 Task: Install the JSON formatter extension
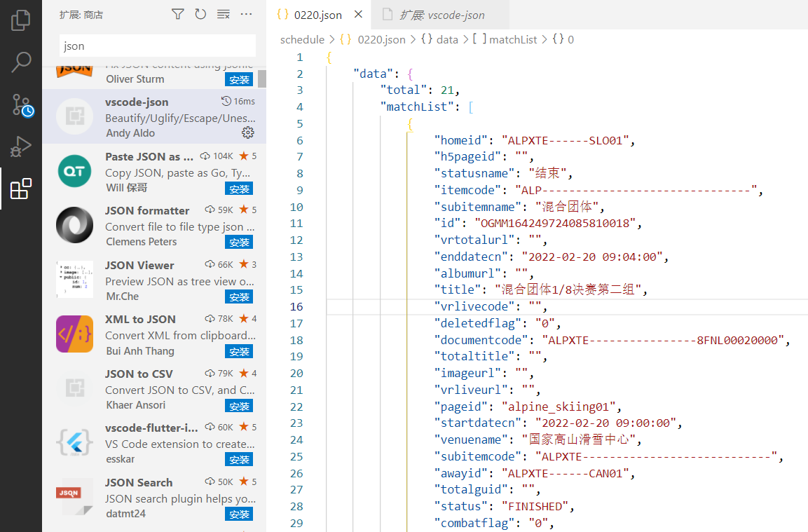(238, 243)
